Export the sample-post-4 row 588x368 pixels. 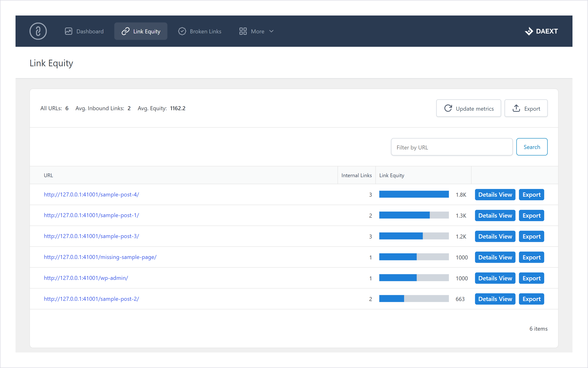tap(532, 195)
